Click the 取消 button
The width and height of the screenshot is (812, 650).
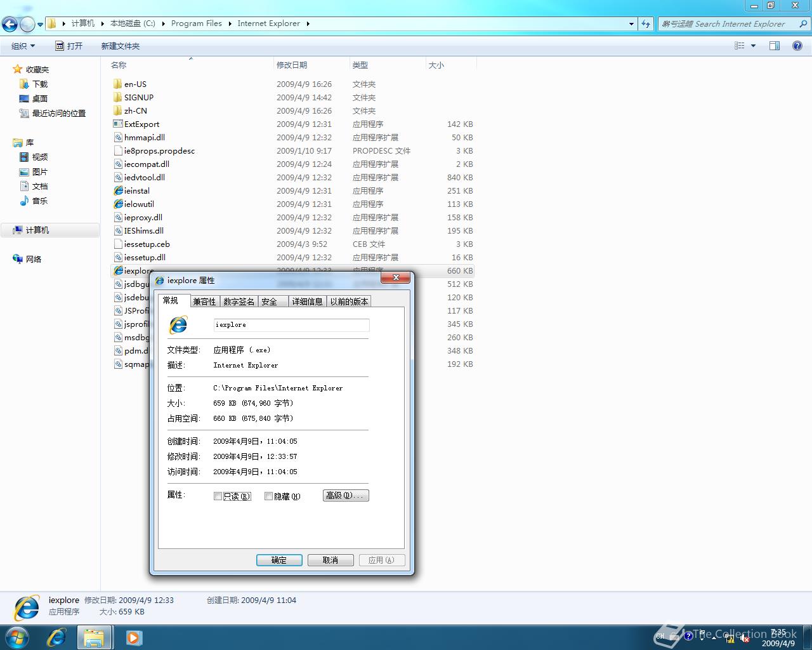[331, 560]
